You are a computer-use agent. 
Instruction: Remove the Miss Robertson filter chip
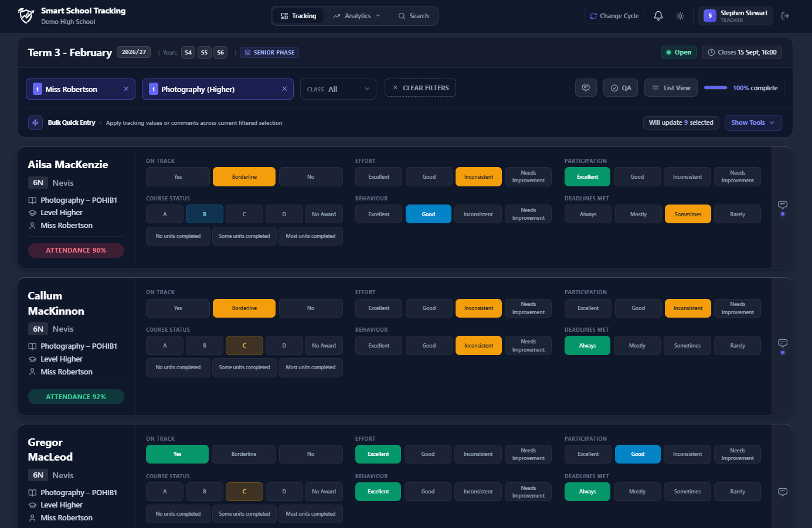coord(126,89)
